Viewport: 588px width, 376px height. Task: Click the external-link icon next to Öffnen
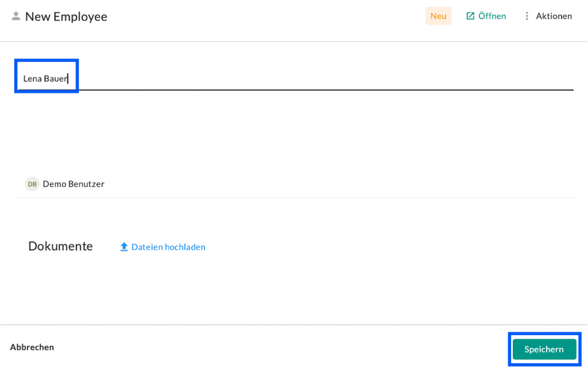point(470,16)
